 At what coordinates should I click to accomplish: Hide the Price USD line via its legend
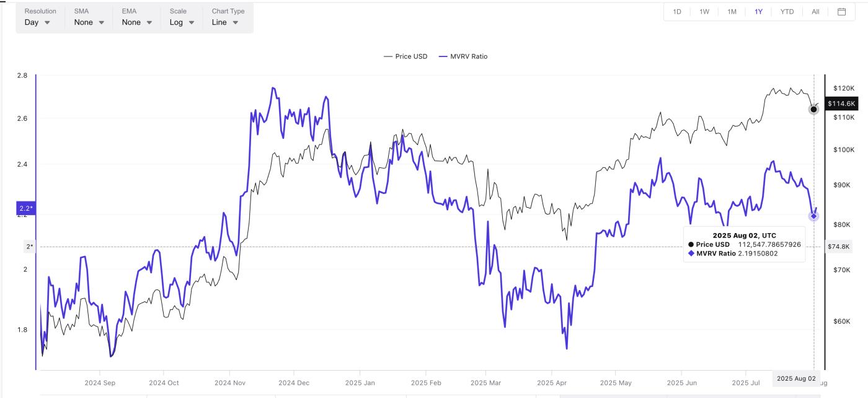click(406, 56)
